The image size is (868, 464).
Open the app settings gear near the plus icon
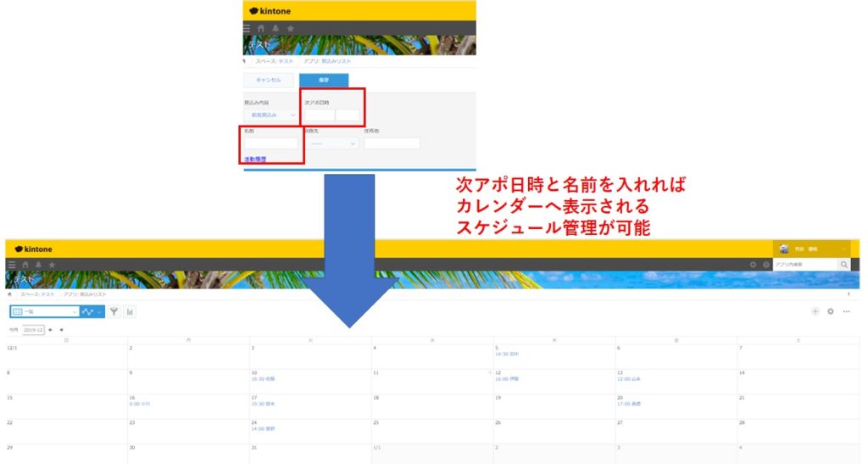pos(831,311)
